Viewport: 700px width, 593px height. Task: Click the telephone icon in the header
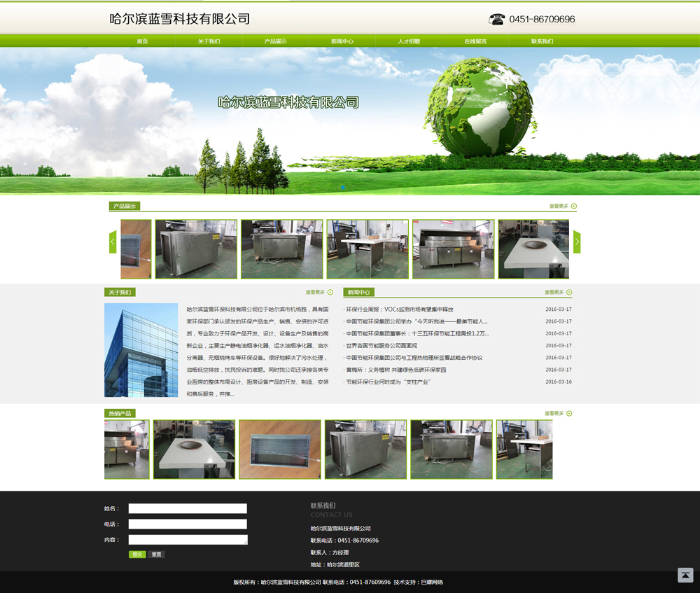point(497,20)
